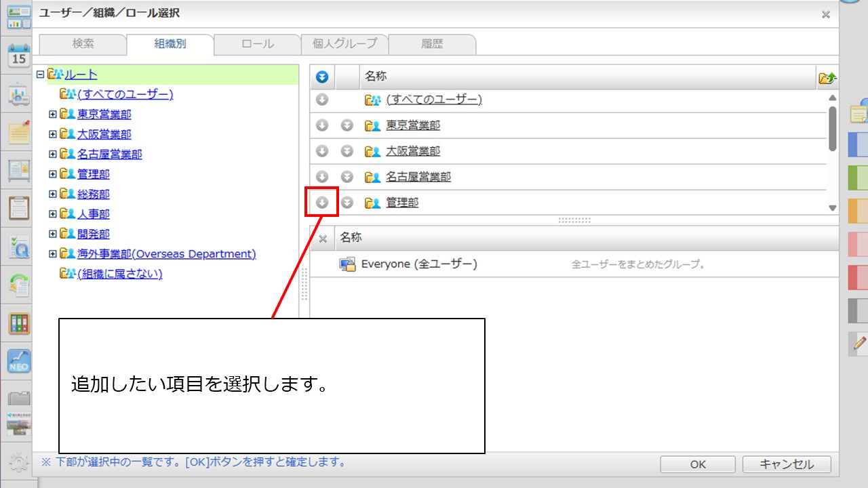This screenshot has width=868, height=488.
Task: Switch to the 検索 tab
Action: click(83, 44)
